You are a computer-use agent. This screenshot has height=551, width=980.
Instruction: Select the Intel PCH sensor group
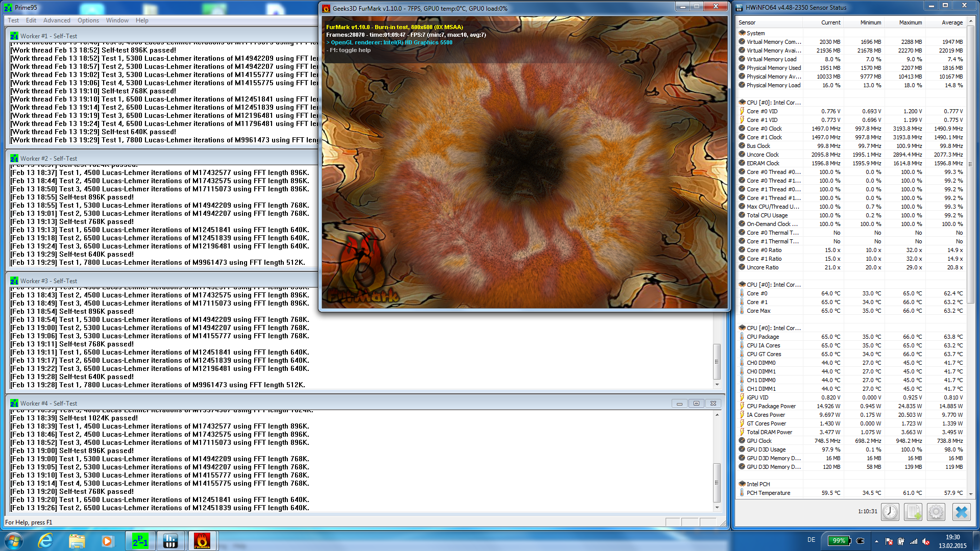[851, 484]
